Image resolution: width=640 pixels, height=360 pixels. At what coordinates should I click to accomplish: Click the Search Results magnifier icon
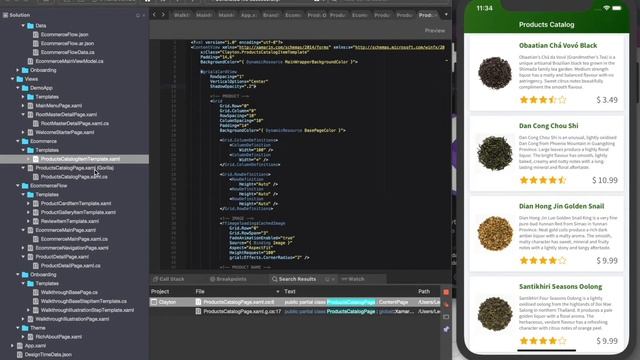tap(274, 279)
